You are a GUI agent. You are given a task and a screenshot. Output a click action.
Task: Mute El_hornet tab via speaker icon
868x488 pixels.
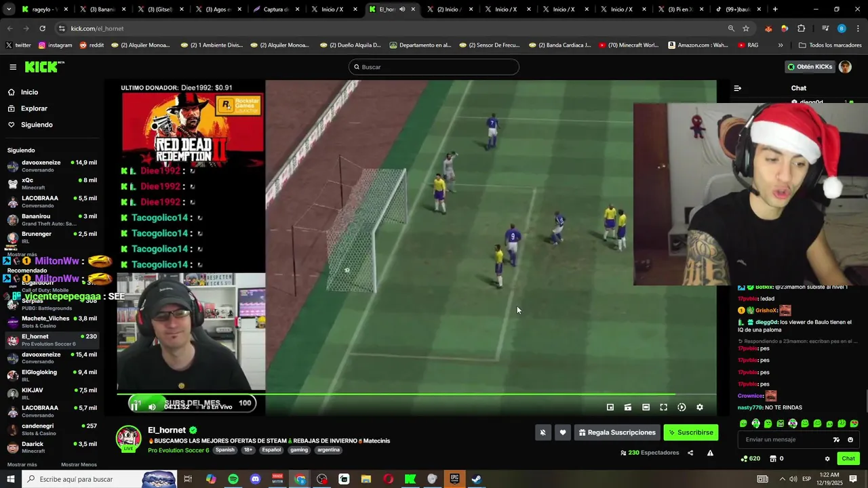[x=402, y=9]
